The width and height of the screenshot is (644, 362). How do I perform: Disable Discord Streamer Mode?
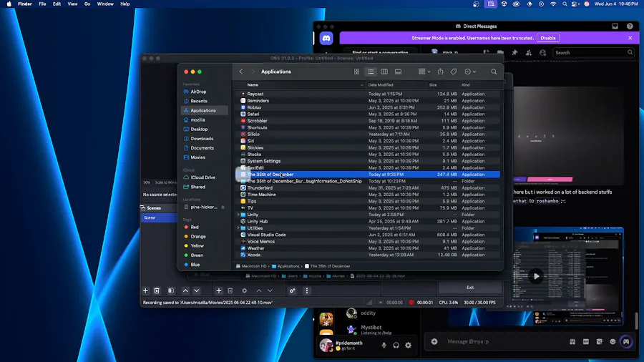[548, 38]
